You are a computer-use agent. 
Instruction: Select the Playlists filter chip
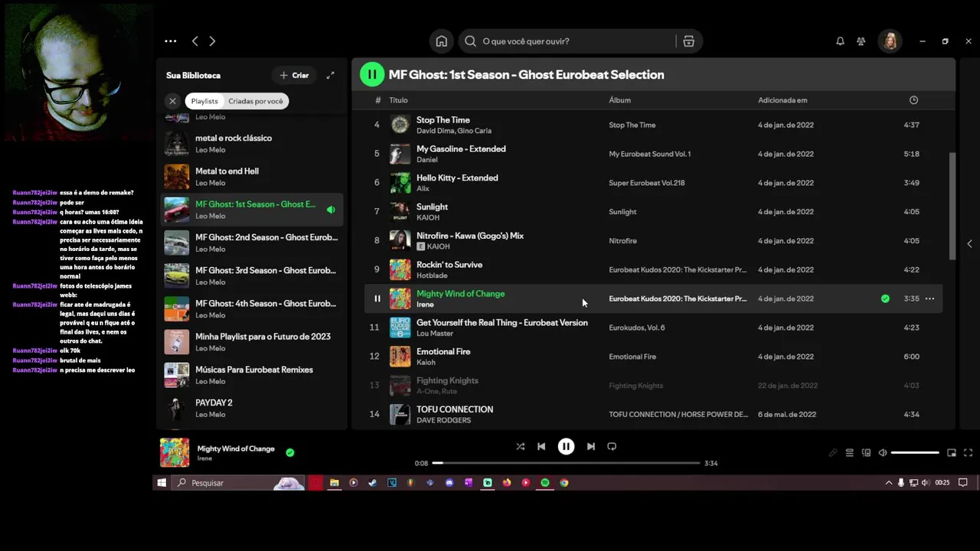coord(204,101)
